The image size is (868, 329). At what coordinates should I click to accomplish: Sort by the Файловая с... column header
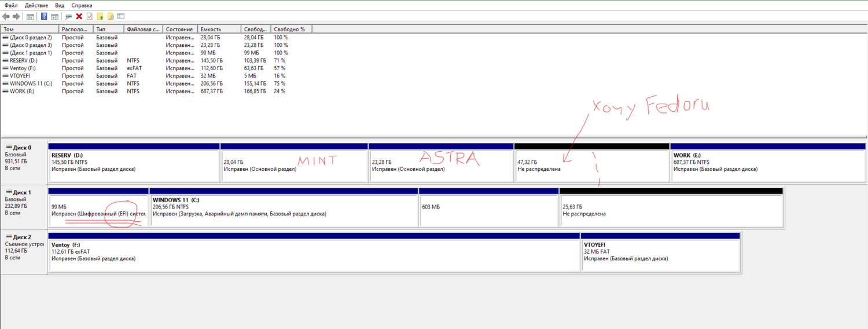143,29
